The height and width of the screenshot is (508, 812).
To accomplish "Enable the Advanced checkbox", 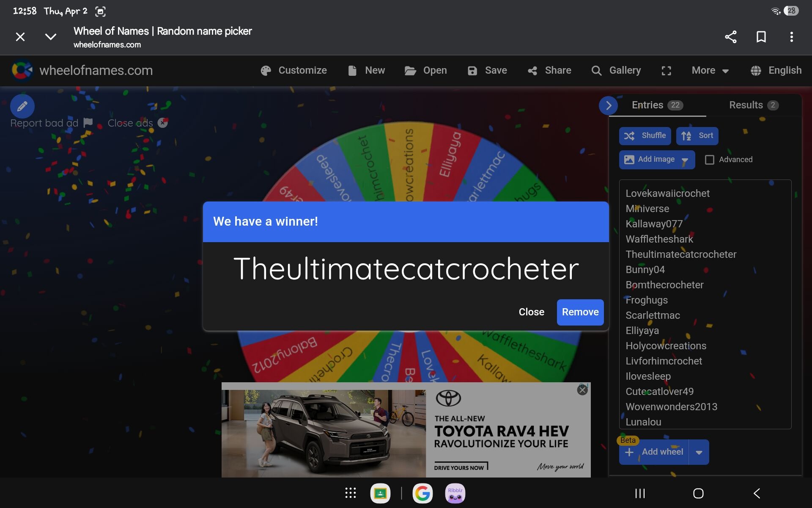I will coord(710,160).
